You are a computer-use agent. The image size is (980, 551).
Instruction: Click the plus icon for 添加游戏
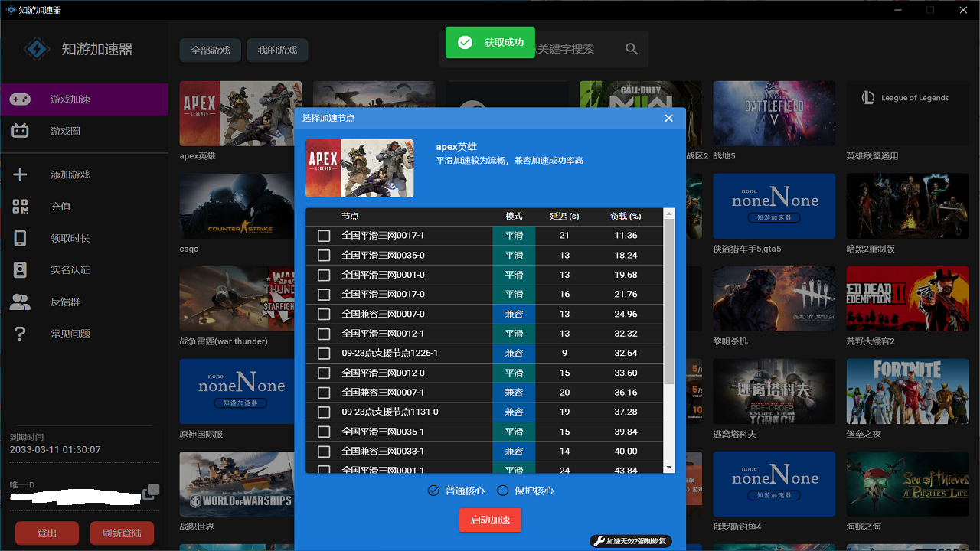pyautogui.click(x=20, y=174)
